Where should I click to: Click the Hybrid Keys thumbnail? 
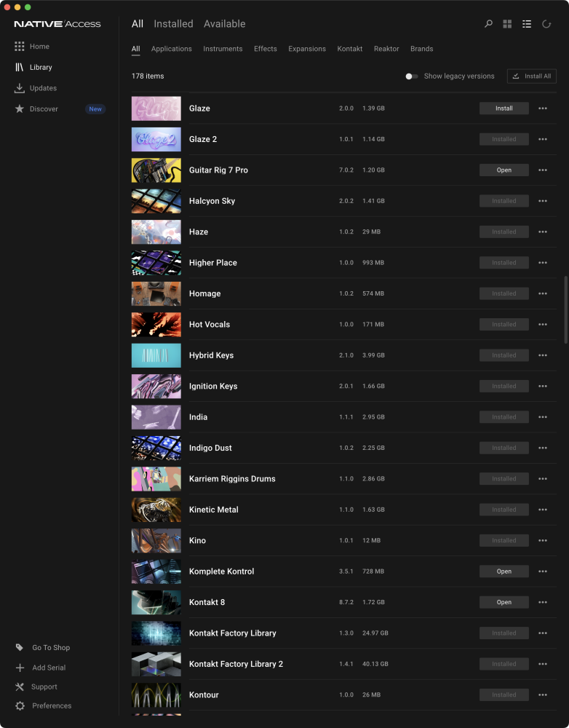(x=156, y=355)
